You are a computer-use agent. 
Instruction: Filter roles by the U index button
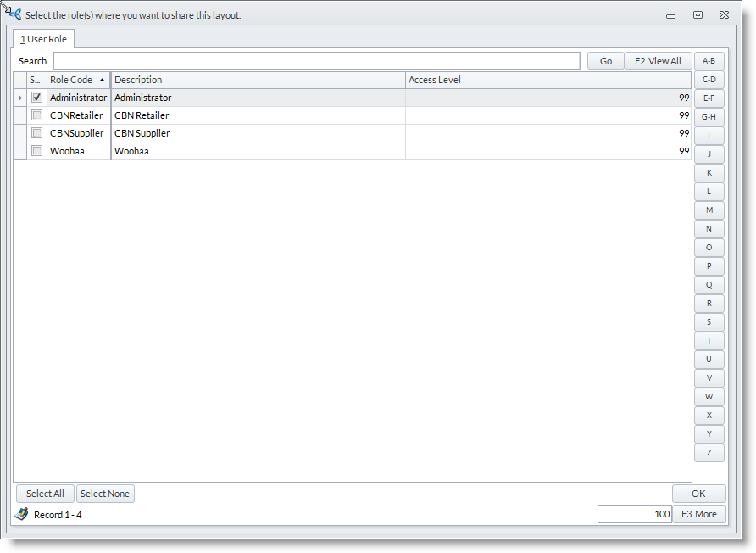(x=709, y=360)
